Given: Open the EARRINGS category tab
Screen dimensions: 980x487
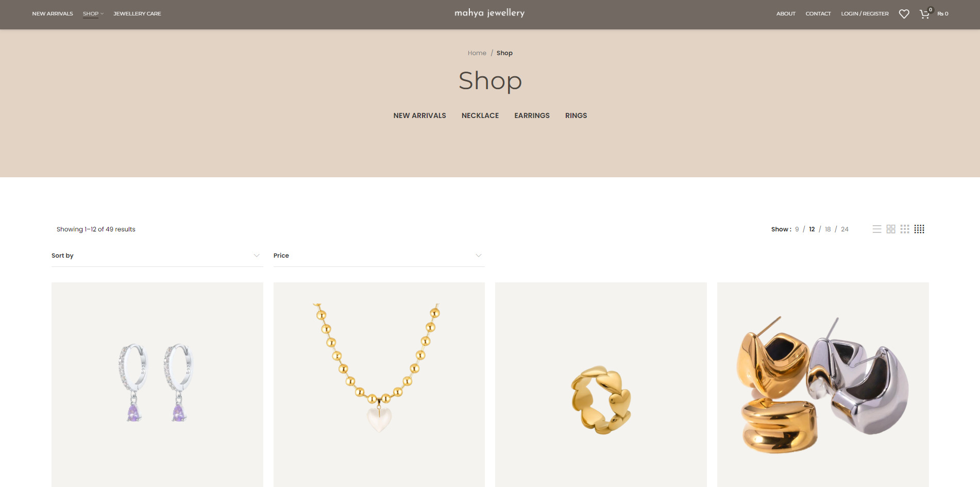Looking at the screenshot, I should coord(532,115).
